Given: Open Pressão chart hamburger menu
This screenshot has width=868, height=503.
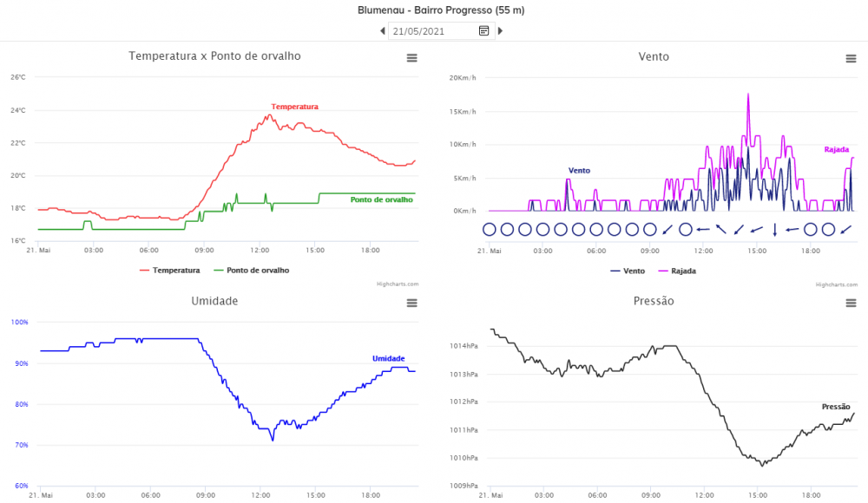Looking at the screenshot, I should click(x=852, y=303).
